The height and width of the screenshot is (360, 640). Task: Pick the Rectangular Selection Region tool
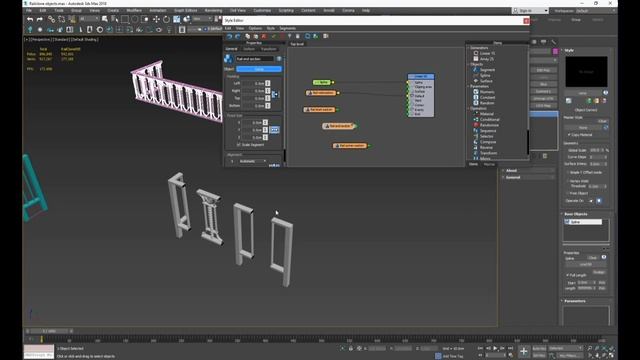tap(125, 19)
